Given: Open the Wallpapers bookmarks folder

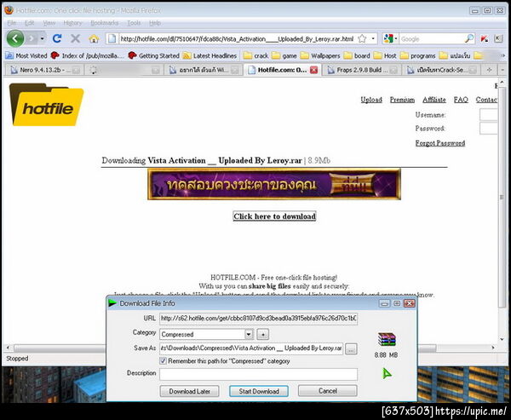Looking at the screenshot, I should tap(320, 55).
